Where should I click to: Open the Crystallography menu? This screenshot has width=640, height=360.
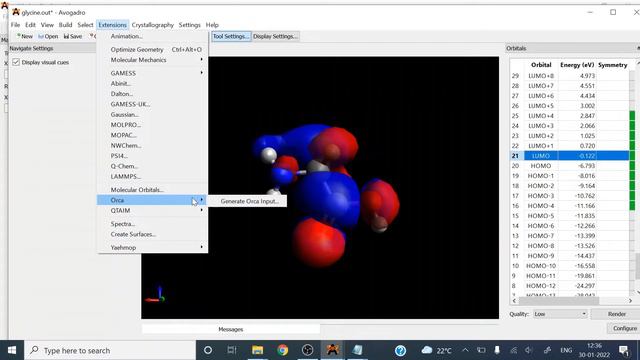click(153, 25)
